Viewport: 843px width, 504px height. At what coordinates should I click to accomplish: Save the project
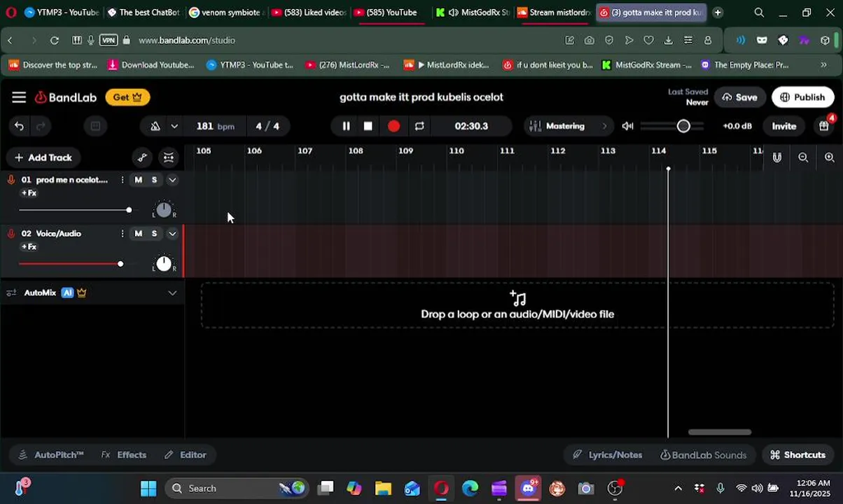click(739, 97)
